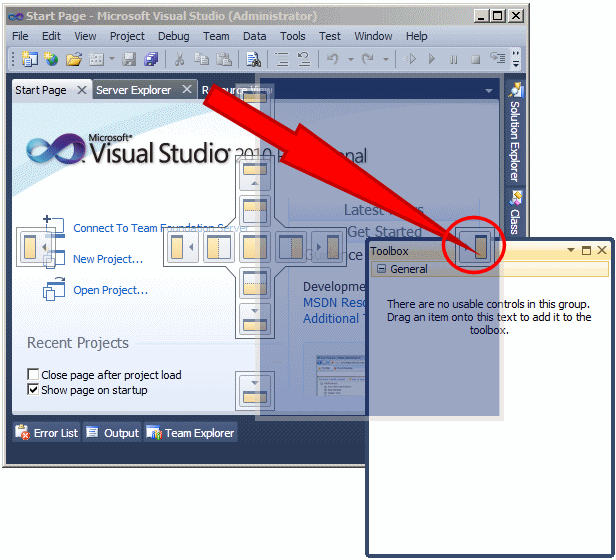Open the Error List tab

click(47, 432)
